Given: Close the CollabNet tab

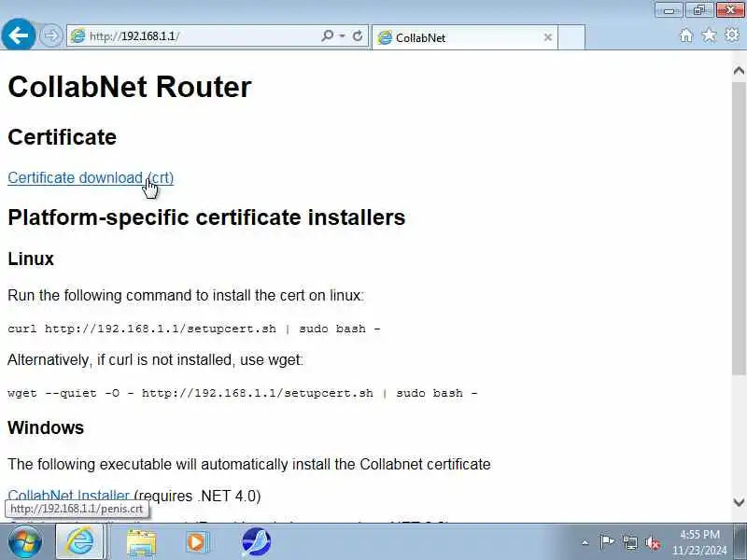Looking at the screenshot, I should pyautogui.click(x=548, y=37).
